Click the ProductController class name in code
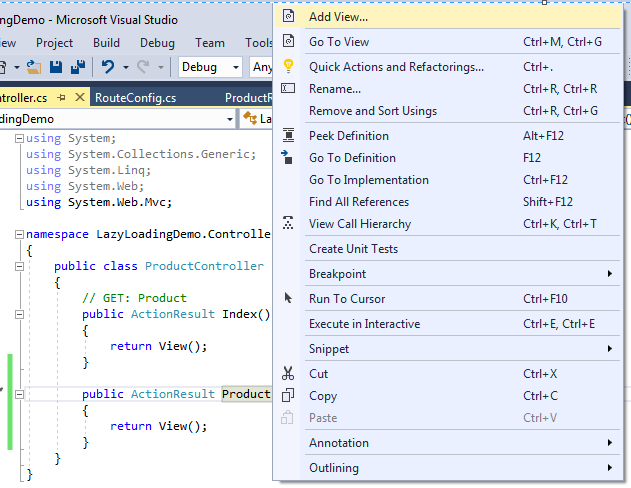 click(x=204, y=266)
